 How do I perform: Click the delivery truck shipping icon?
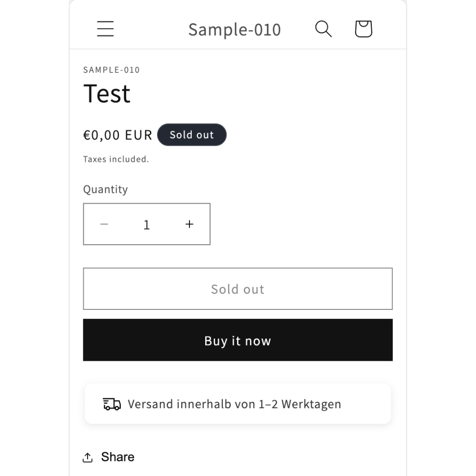[x=112, y=404]
